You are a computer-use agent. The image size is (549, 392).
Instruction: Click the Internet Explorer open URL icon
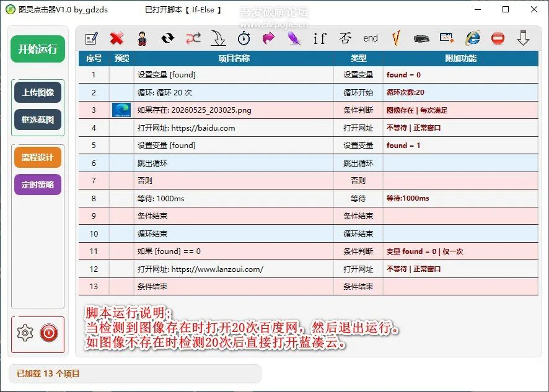pyautogui.click(x=472, y=38)
